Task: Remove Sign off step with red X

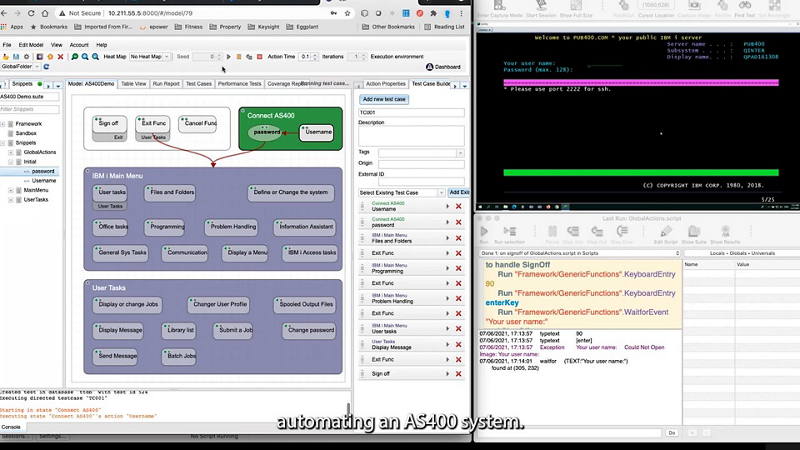Action: (x=458, y=374)
